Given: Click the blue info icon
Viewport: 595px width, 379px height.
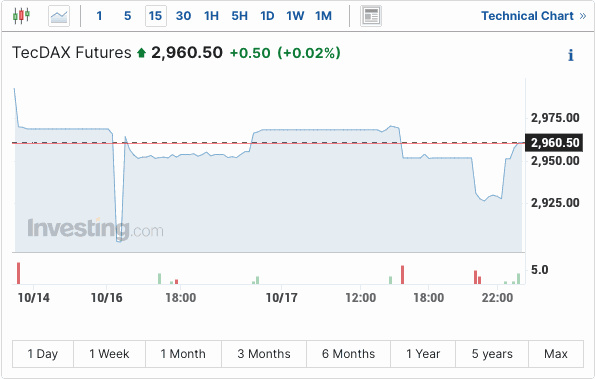Looking at the screenshot, I should pos(570,55).
